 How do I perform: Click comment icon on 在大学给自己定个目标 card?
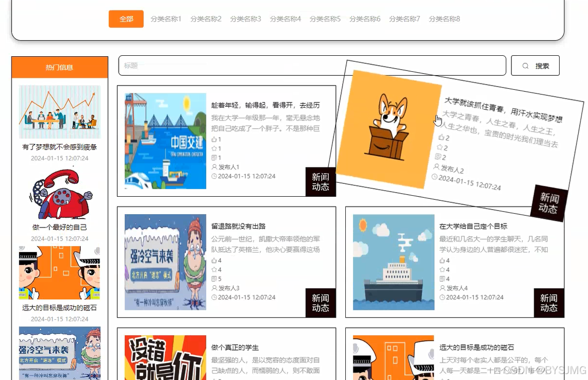pyautogui.click(x=442, y=279)
